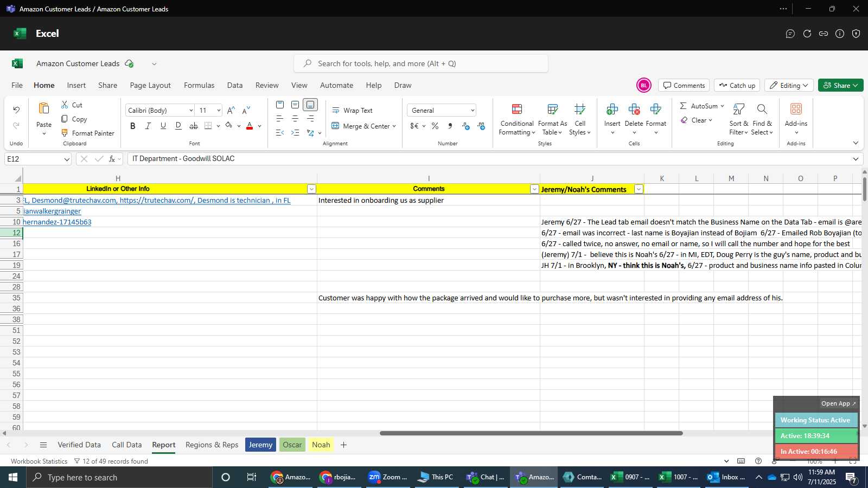The image size is (868, 488).
Task: Open the Add-ins panel
Action: [796, 118]
